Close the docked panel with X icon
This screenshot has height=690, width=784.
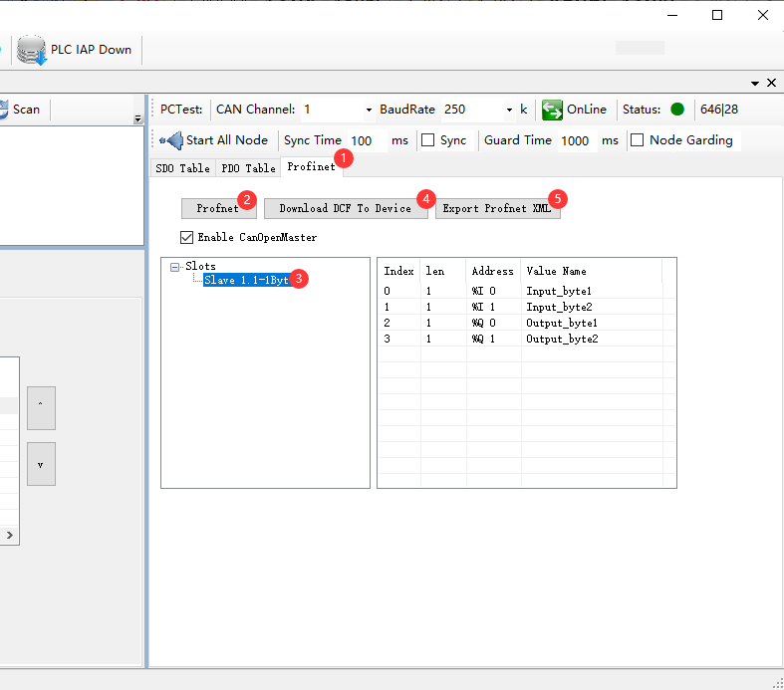tap(772, 83)
